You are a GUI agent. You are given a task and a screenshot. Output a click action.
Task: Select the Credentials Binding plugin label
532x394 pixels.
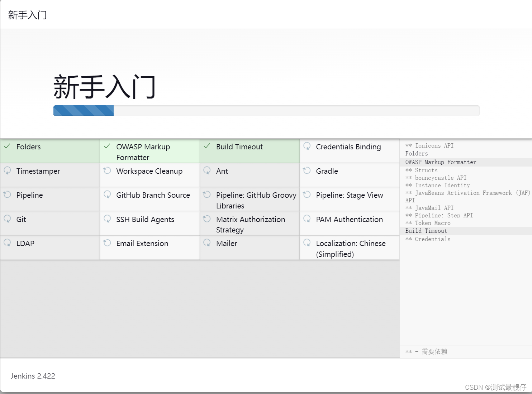click(348, 147)
